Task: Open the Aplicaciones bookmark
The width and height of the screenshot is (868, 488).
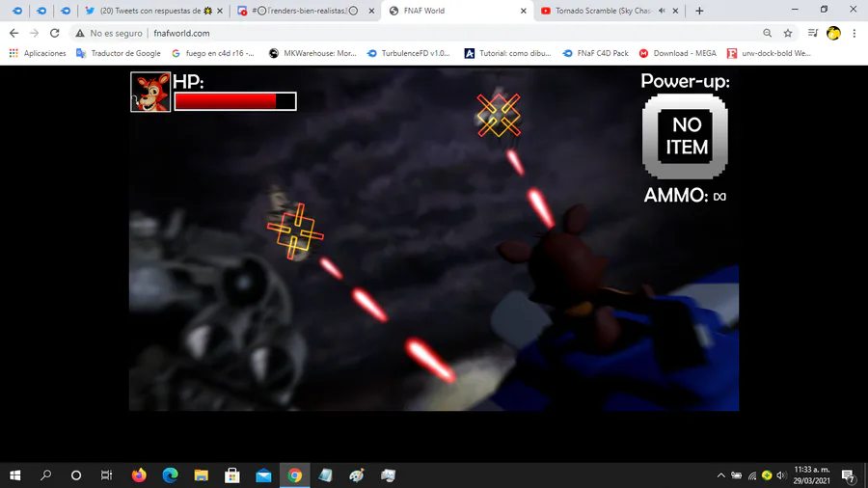Action: tap(38, 53)
